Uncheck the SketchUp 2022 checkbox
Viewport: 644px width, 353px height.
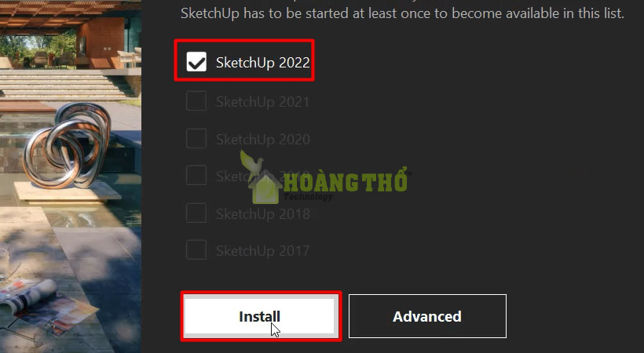(x=196, y=61)
